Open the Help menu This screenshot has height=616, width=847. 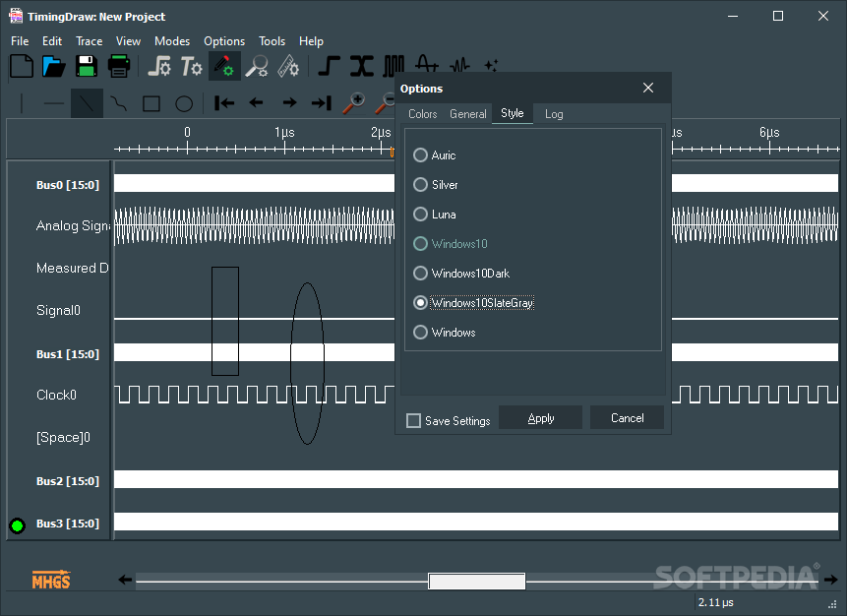tap(311, 41)
